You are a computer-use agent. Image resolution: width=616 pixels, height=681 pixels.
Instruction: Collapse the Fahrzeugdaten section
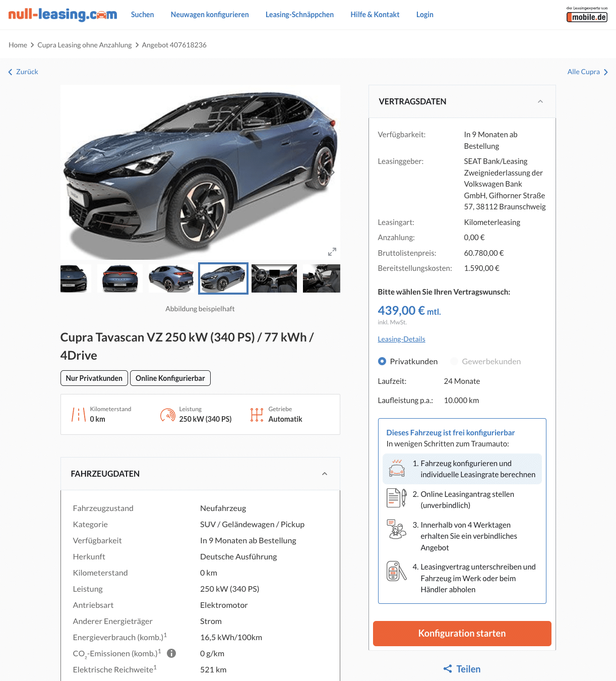coord(325,474)
